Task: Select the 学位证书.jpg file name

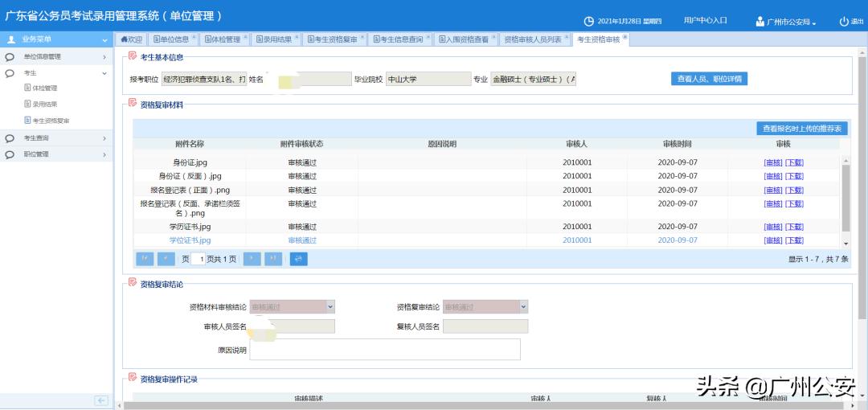Action: 190,240
